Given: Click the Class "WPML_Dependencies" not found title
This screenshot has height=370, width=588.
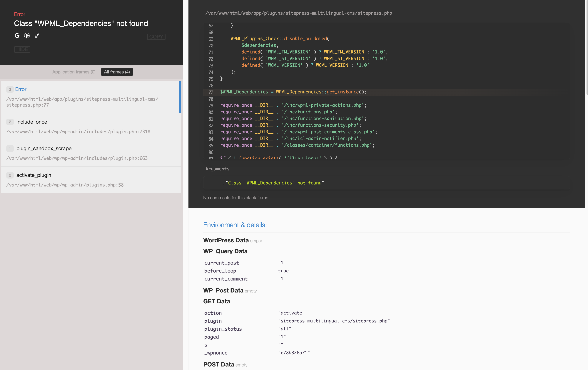Looking at the screenshot, I should tap(81, 23).
